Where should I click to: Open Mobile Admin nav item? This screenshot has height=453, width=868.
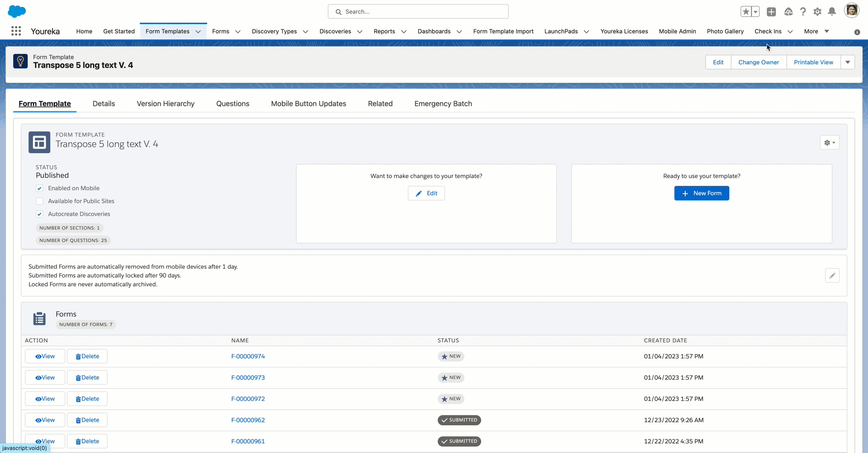pos(677,31)
